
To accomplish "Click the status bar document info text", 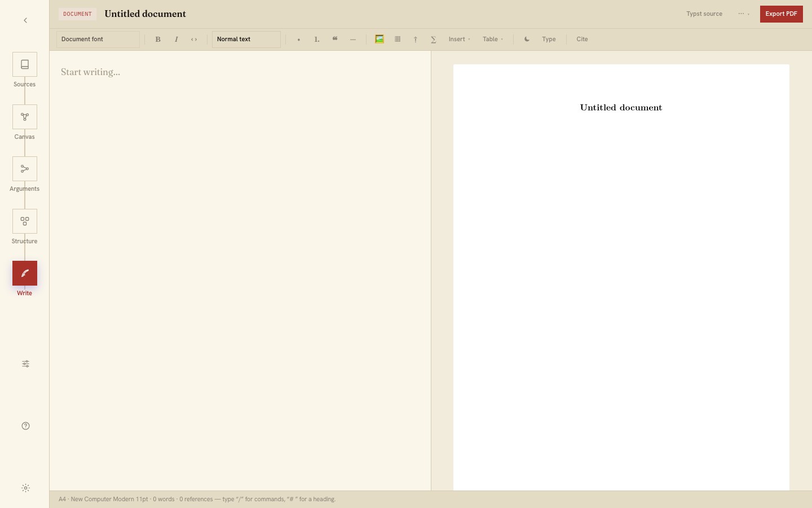I will pos(197,500).
